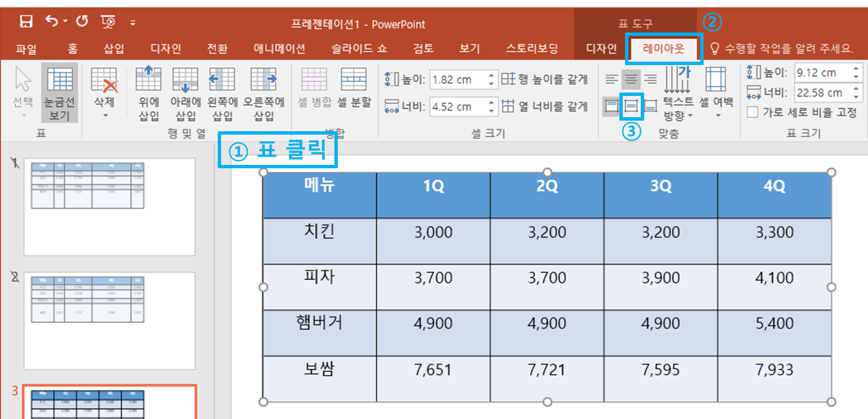Click the cell with value 7,933
The width and height of the screenshot is (868, 419).
coord(774,379)
